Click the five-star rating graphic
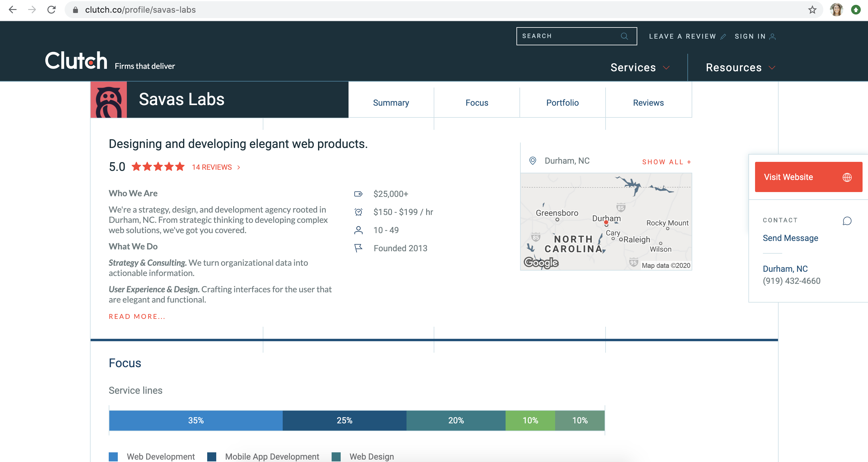This screenshot has width=868, height=462. (158, 166)
